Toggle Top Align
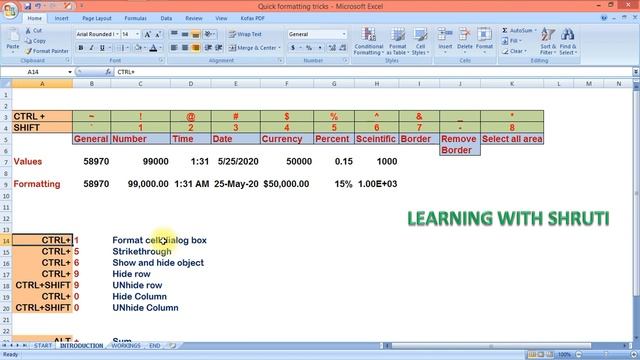Image resolution: width=640 pixels, height=360 pixels. click(174, 34)
